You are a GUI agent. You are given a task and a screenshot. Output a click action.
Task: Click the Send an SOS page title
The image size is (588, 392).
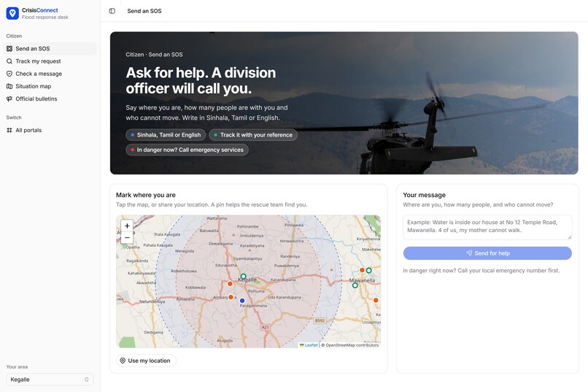[144, 11]
